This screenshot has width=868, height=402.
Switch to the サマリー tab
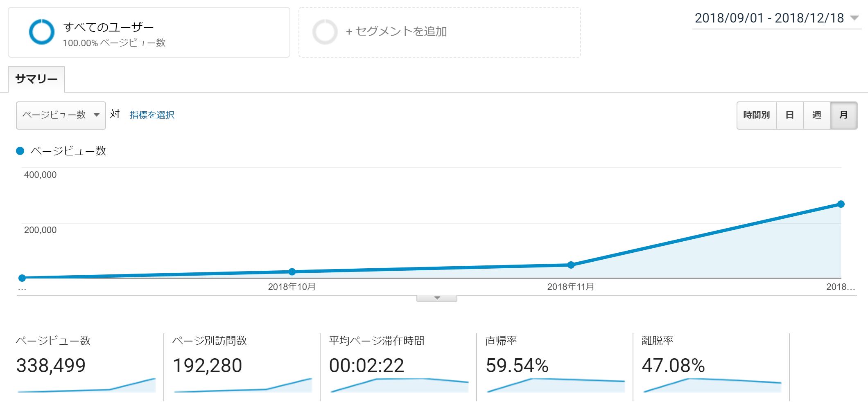36,79
